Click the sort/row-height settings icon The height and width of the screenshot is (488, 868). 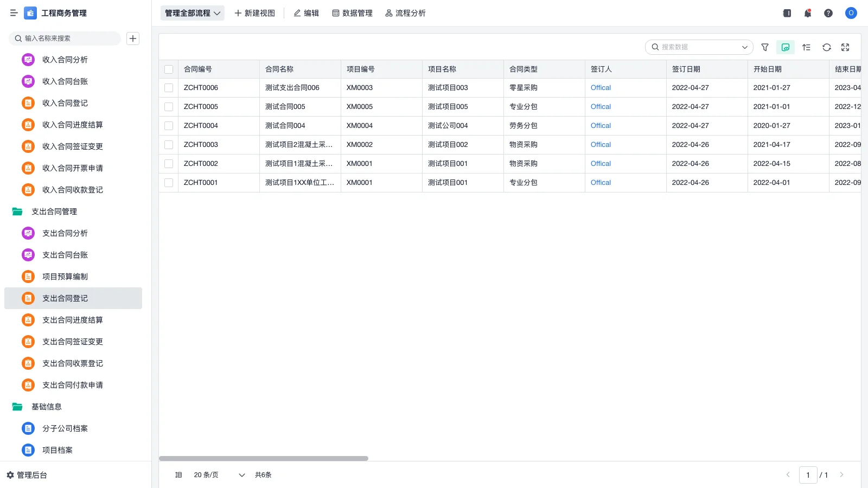click(806, 47)
